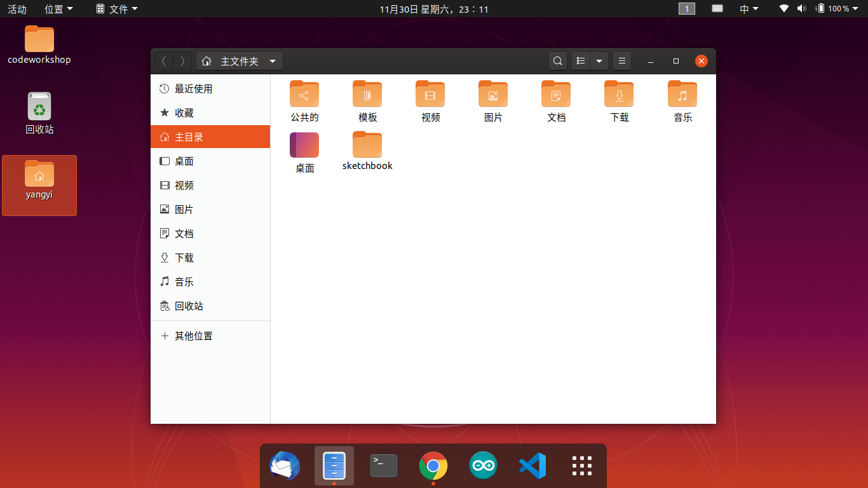Click the on-screen keyboard icon
The image size is (868, 488).
pyautogui.click(x=717, y=9)
